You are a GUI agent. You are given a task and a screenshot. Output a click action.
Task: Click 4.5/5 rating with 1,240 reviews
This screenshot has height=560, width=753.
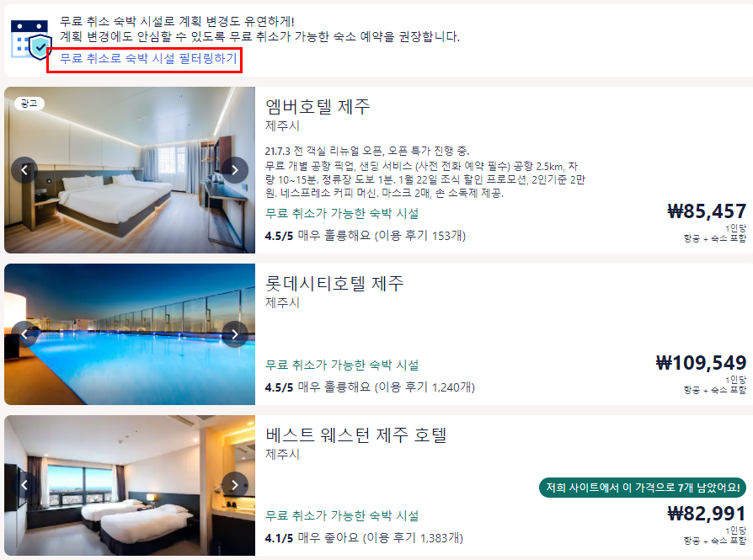tap(370, 387)
